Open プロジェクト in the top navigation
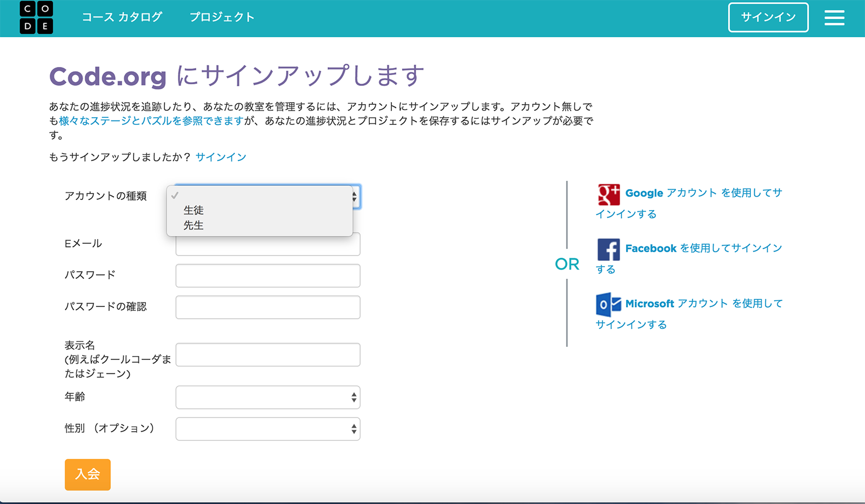 coord(222,17)
